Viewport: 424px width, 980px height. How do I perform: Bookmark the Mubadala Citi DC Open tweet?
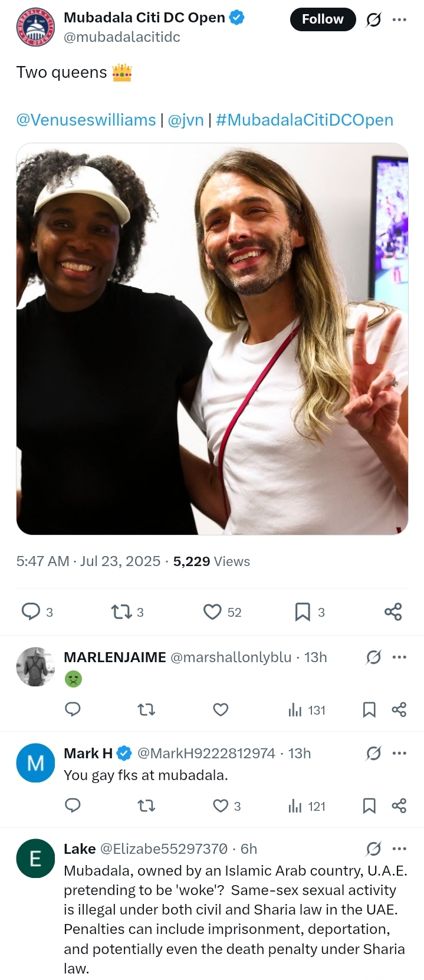(x=303, y=612)
